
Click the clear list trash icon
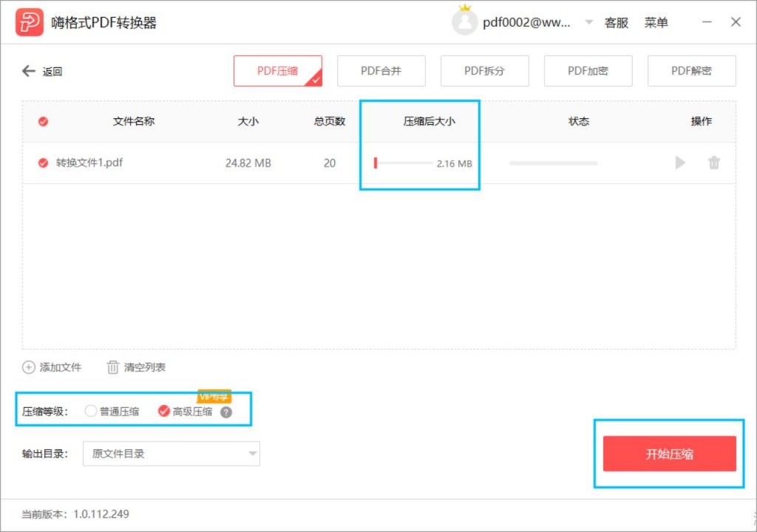click(112, 367)
